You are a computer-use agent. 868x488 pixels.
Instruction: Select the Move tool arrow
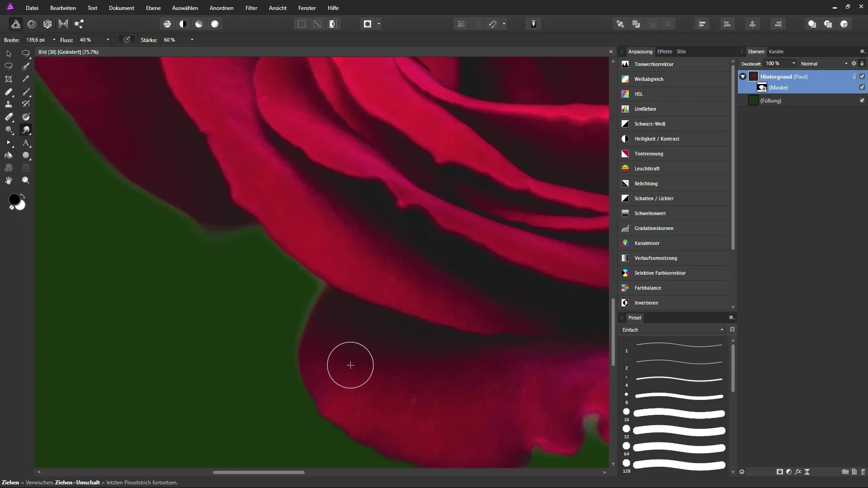(x=9, y=54)
